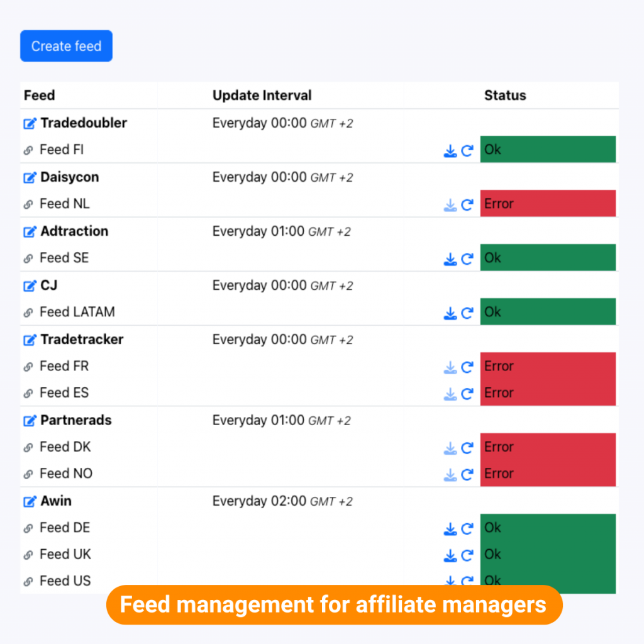Click the red Error status for Feed NL
The image size is (644, 644).
(547, 204)
